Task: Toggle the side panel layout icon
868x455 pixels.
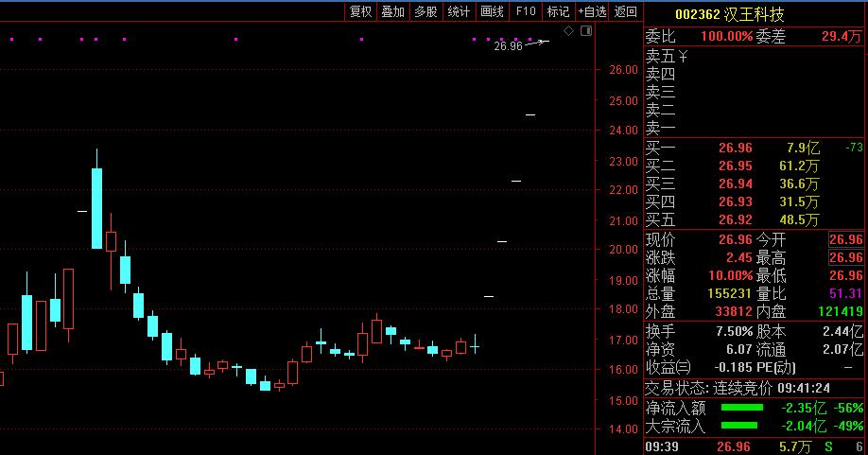Action: 586,31
